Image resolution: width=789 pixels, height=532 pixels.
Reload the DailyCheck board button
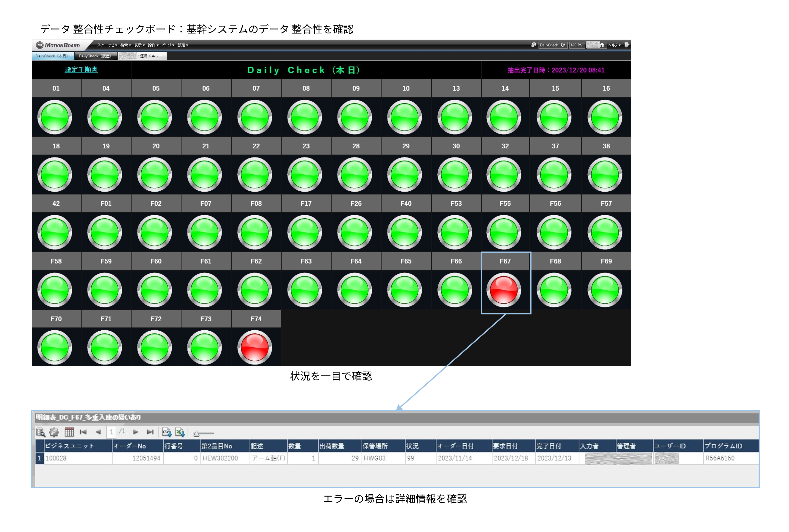pos(562,45)
